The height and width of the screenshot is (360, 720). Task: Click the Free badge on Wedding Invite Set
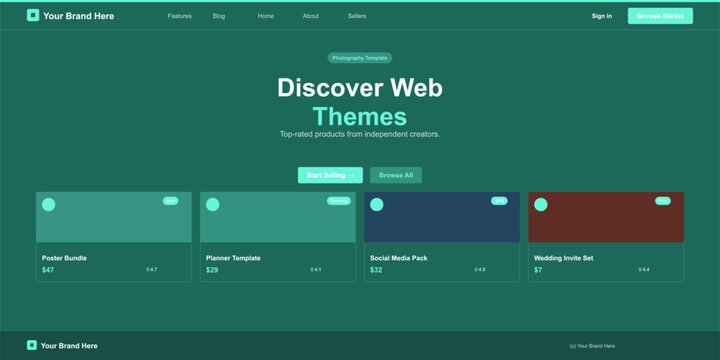point(663,201)
